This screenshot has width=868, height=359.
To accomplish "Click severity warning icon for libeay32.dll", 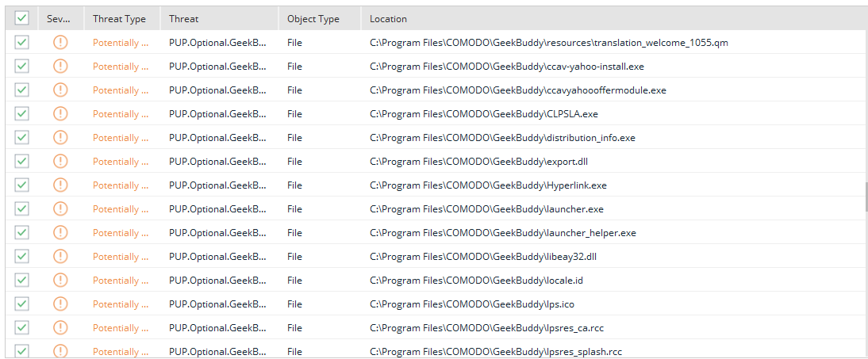I will coord(60,256).
